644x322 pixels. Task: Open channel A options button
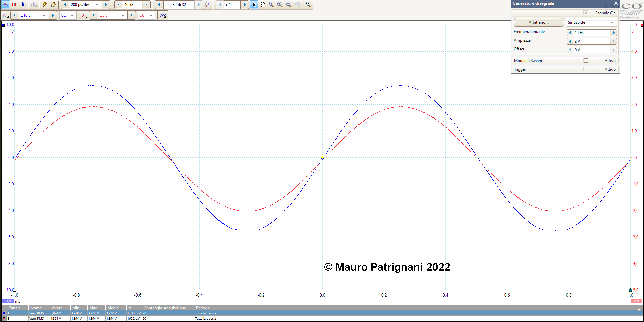click(x=6, y=15)
